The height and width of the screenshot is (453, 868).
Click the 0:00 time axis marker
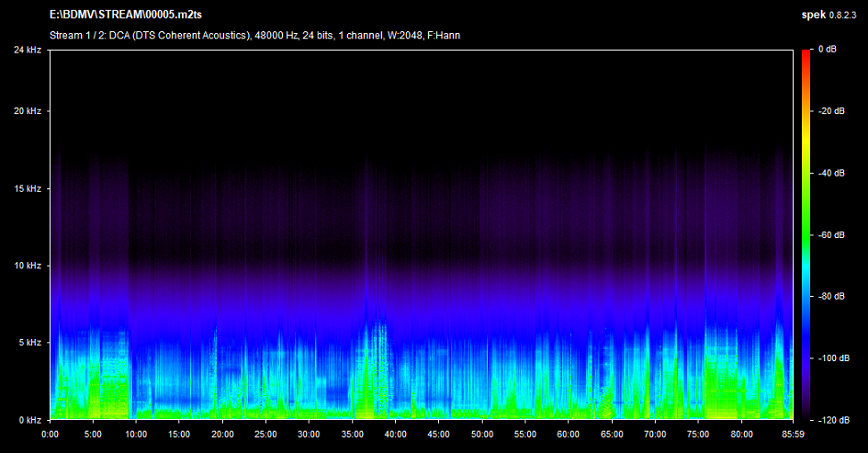(x=51, y=434)
